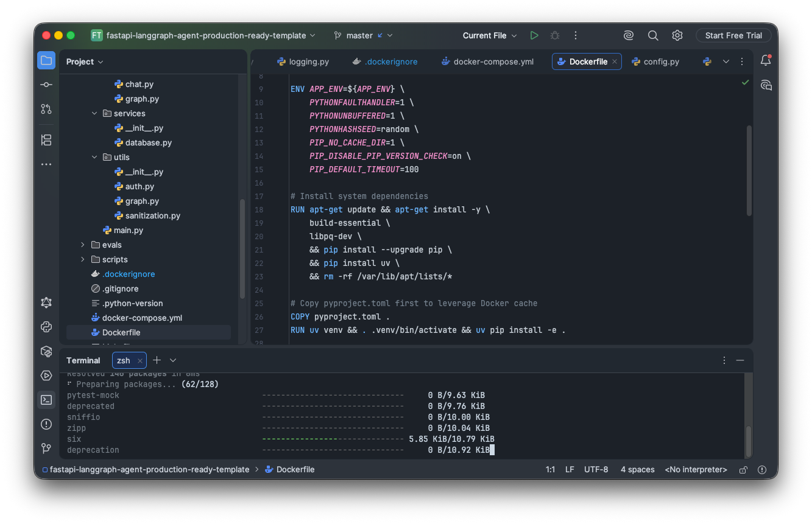Hide the Terminal panel

[x=740, y=360]
